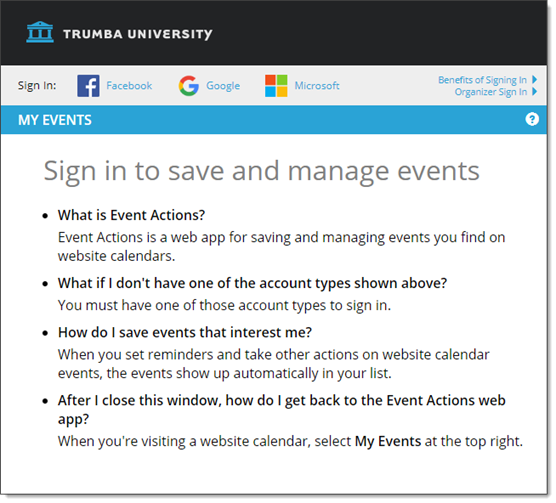Click the Trumba University building logo icon

[40, 32]
